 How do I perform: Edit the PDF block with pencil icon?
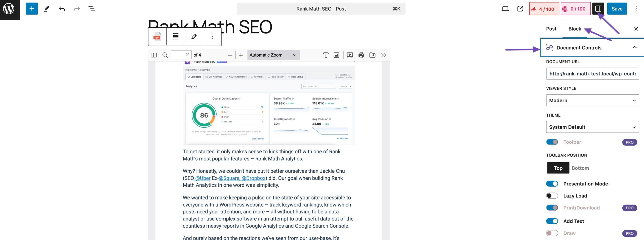tap(194, 37)
